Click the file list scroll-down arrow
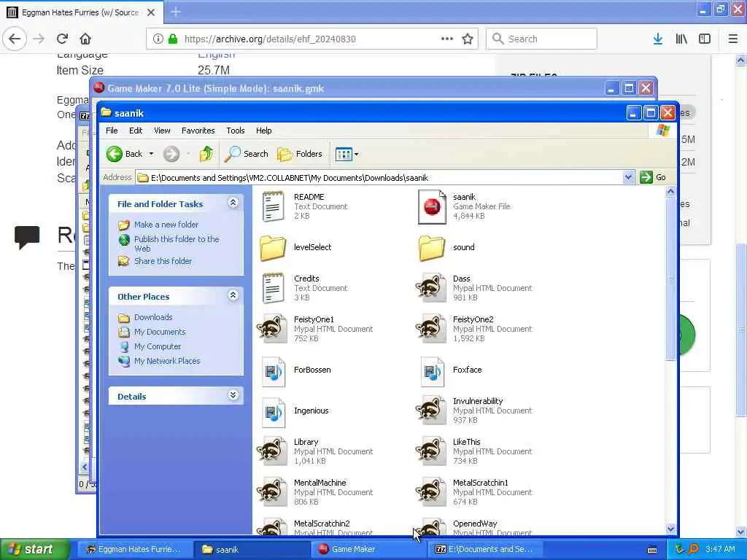Image resolution: width=747 pixels, height=560 pixels. coord(670,529)
